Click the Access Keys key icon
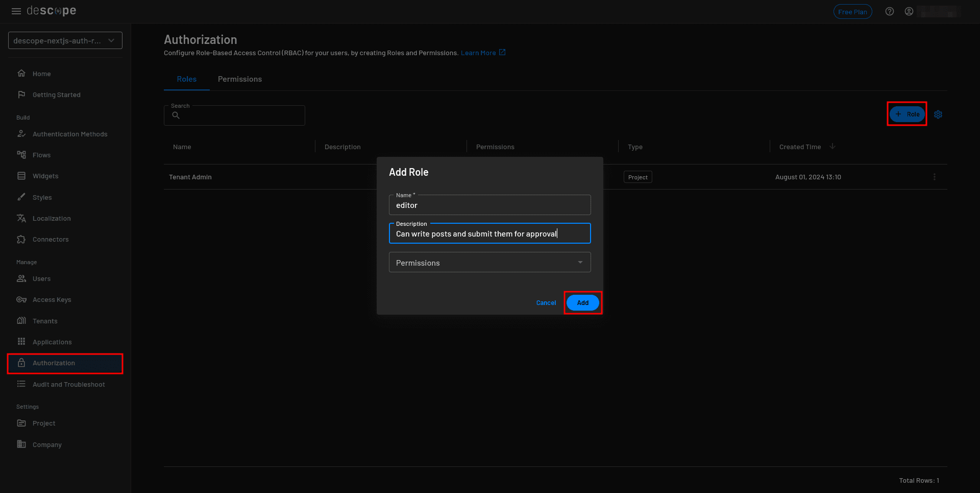 [x=21, y=299]
